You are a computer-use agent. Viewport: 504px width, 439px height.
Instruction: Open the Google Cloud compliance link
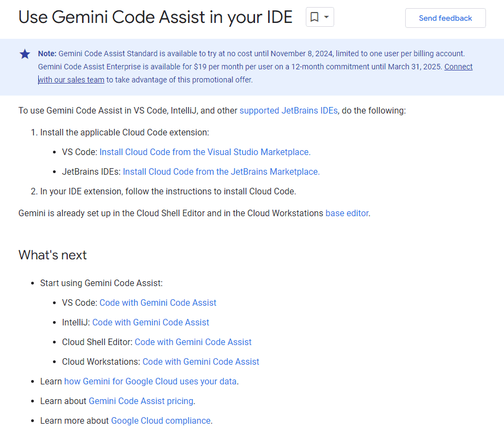[161, 420]
